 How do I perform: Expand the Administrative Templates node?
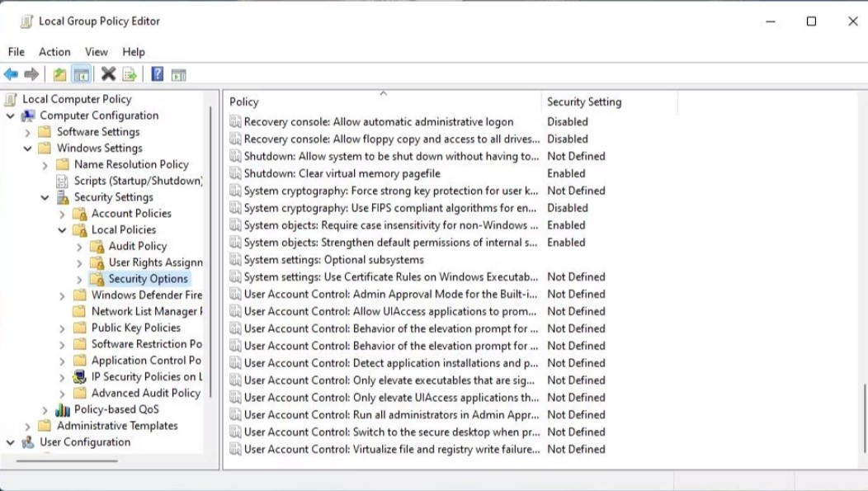(28, 427)
